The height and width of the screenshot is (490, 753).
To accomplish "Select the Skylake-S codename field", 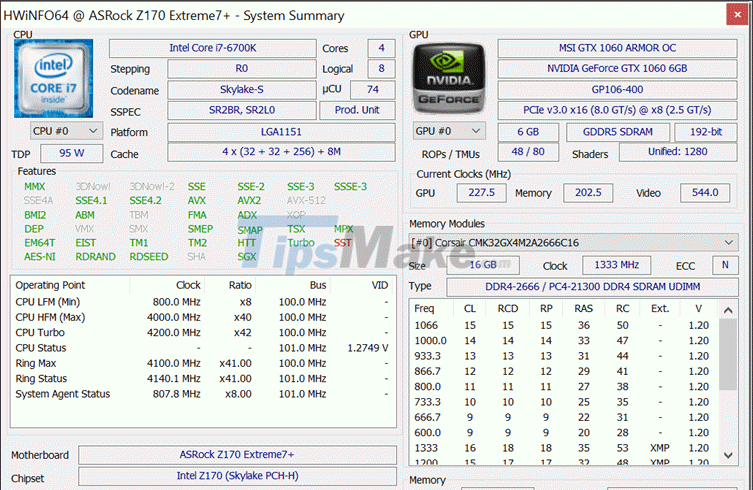I will pyautogui.click(x=242, y=90).
